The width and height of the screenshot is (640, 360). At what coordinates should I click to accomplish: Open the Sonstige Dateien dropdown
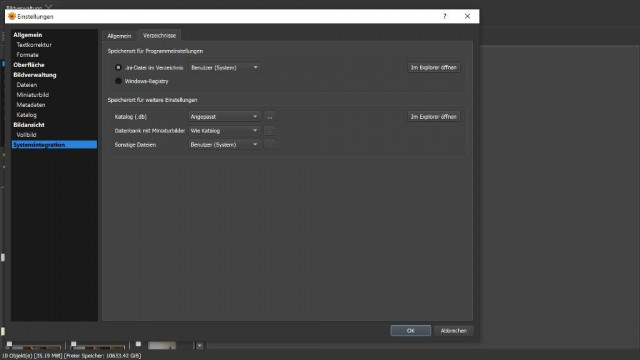click(x=224, y=144)
